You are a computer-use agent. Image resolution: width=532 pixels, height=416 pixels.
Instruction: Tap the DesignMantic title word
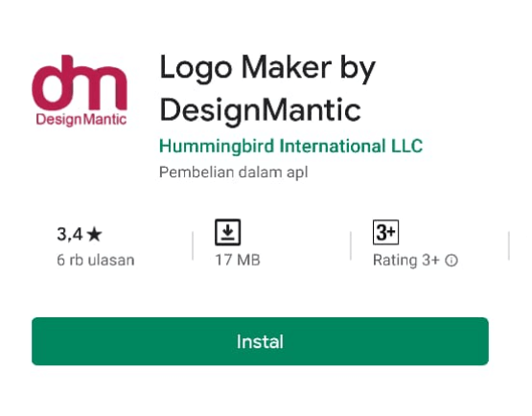(260, 110)
